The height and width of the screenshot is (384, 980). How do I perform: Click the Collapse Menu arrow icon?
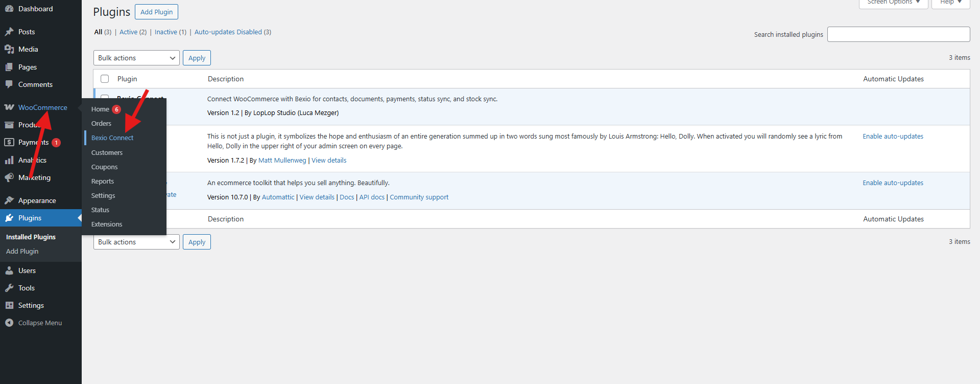click(x=9, y=323)
